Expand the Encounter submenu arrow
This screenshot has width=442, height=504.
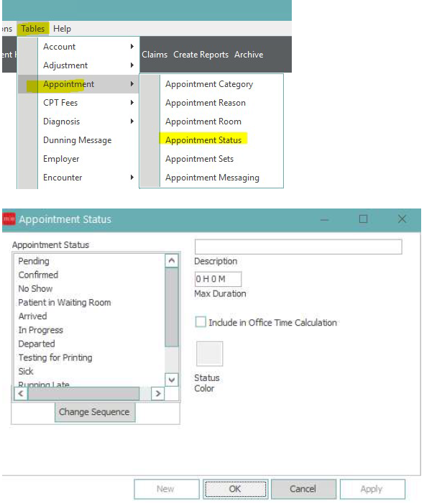(x=132, y=178)
